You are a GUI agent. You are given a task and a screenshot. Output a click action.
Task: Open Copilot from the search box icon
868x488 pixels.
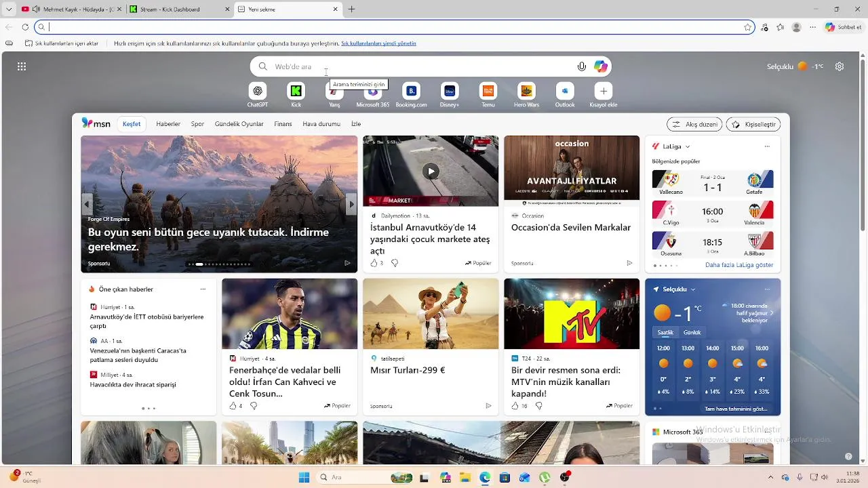(x=601, y=66)
